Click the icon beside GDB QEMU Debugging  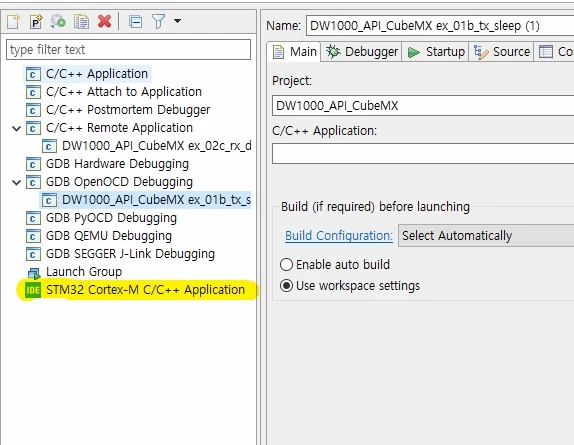pos(33,236)
